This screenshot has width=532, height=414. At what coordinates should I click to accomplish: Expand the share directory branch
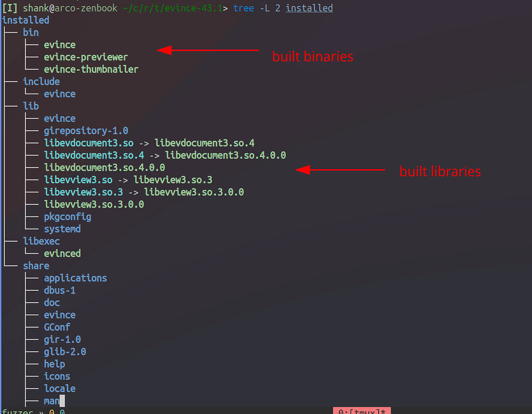click(35, 265)
